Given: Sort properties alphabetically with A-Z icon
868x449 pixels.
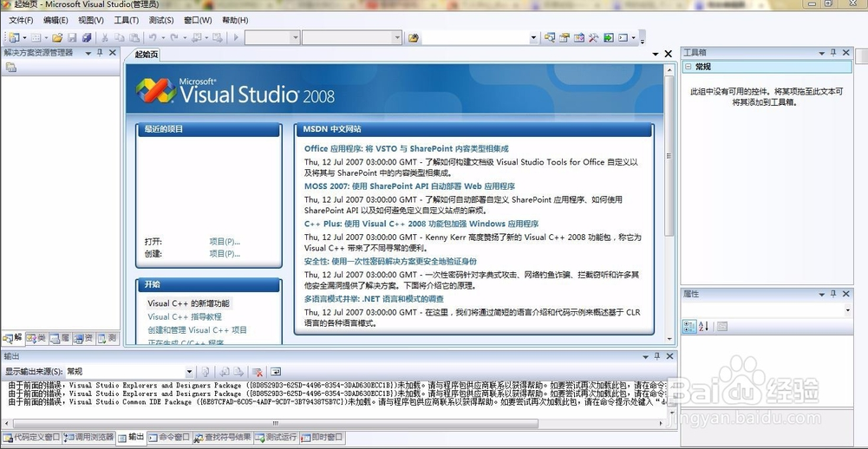Looking at the screenshot, I should pyautogui.click(x=703, y=326).
